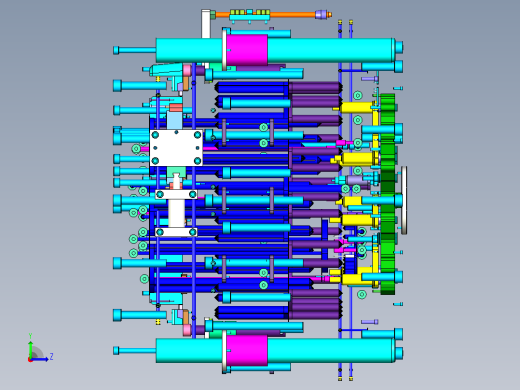This screenshot has width=520, height=390.
Task: Select the large green gear on the right
Action: tap(387, 194)
